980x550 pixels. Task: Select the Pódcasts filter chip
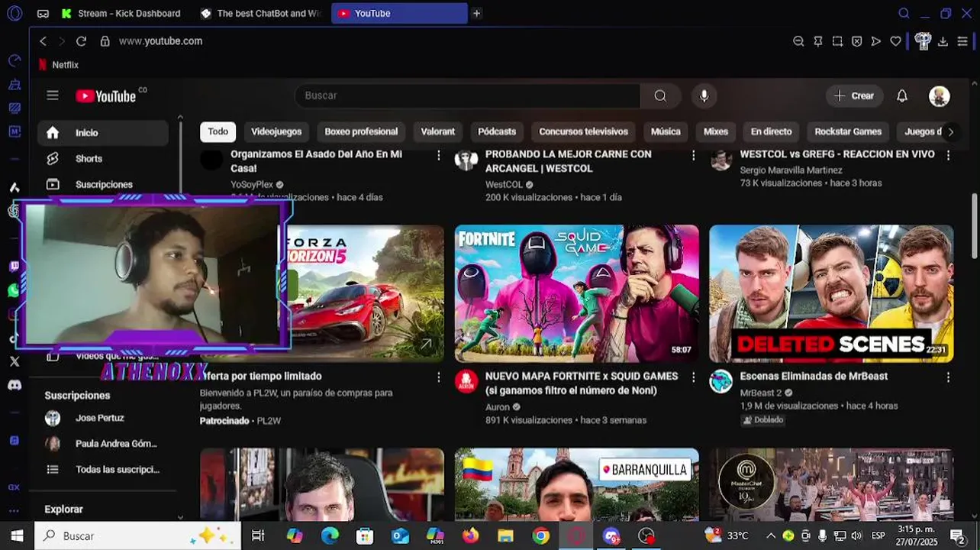click(497, 131)
